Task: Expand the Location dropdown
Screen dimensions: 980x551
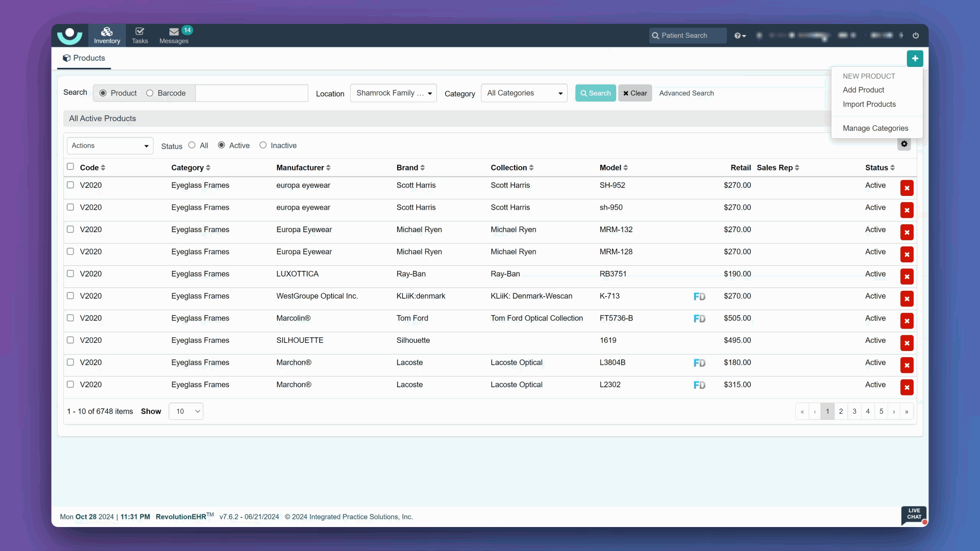Action: pos(393,93)
